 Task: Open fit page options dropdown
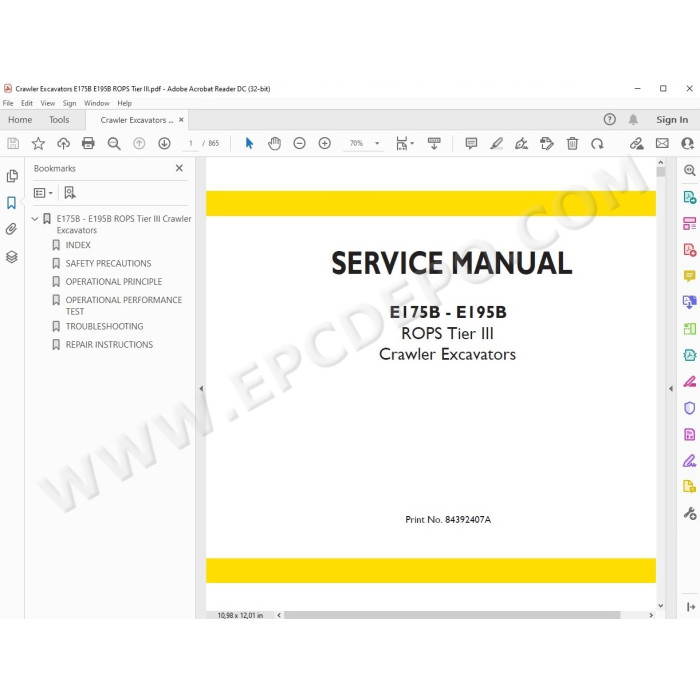[405, 143]
